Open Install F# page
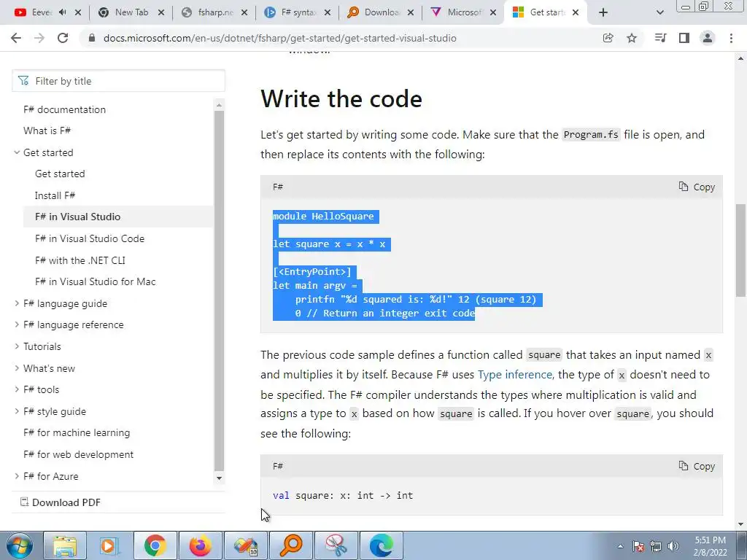The width and height of the screenshot is (747, 560). (x=55, y=195)
